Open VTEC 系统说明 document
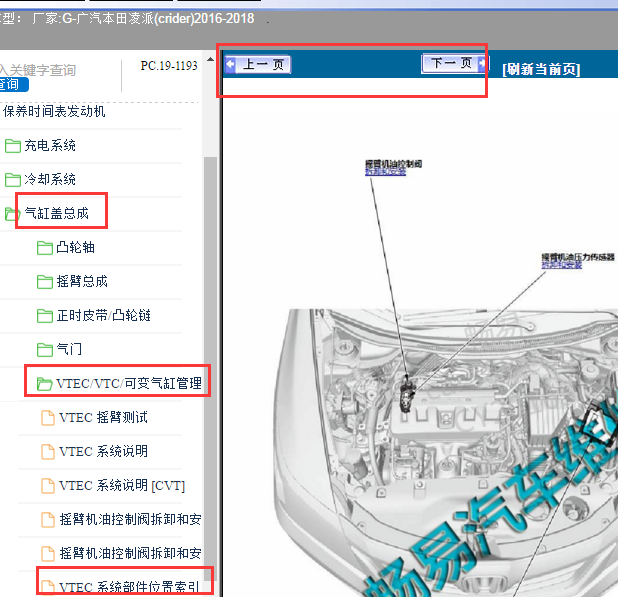Image resolution: width=618 pixels, height=597 pixels. [x=103, y=451]
